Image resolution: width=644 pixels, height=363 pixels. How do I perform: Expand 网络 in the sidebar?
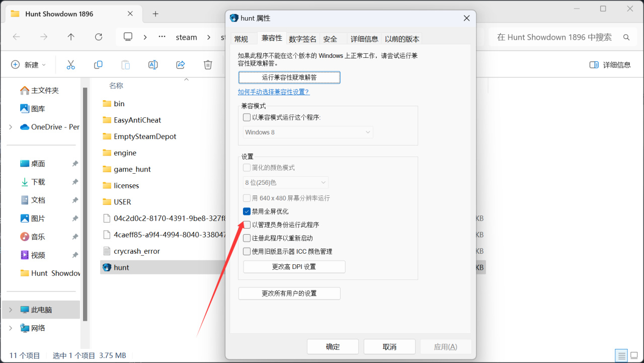pos(11,328)
